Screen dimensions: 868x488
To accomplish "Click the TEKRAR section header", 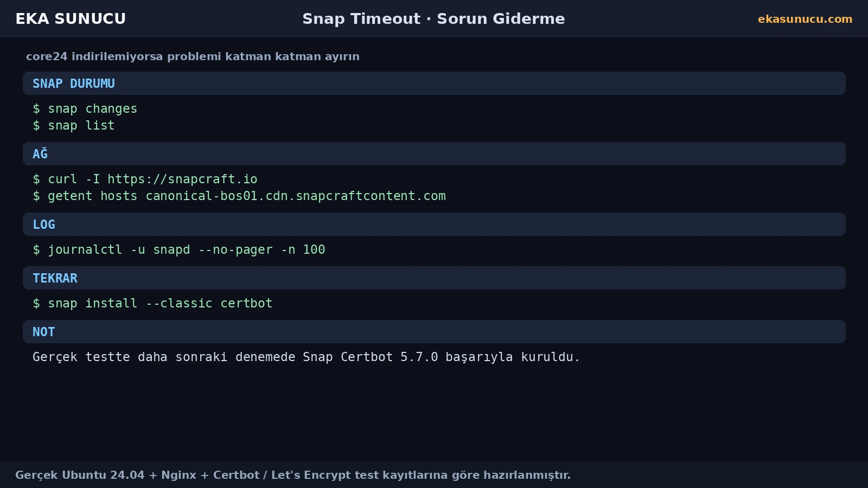I will click(434, 278).
